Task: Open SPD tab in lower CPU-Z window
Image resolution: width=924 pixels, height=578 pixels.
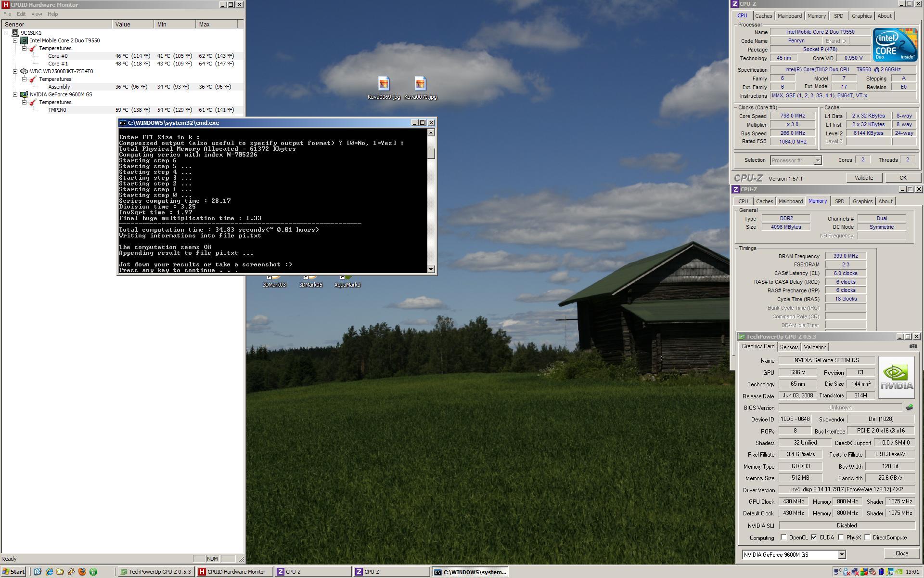Action: pos(840,201)
